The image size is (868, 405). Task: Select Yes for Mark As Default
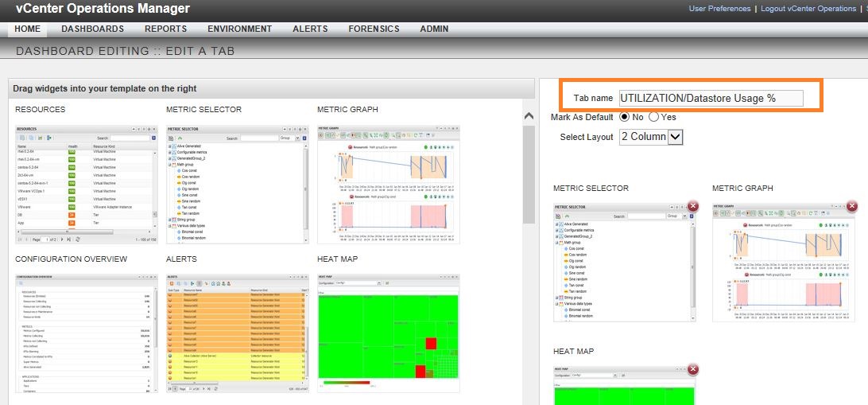[653, 117]
